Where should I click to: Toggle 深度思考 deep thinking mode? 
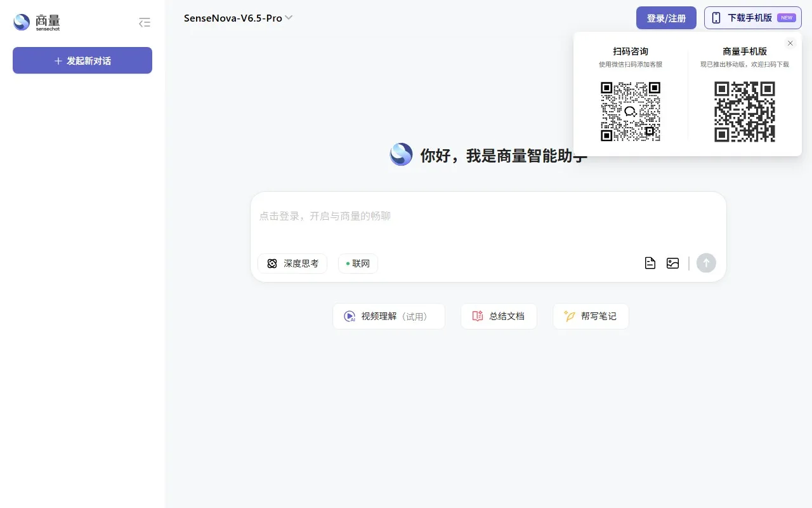coord(292,263)
